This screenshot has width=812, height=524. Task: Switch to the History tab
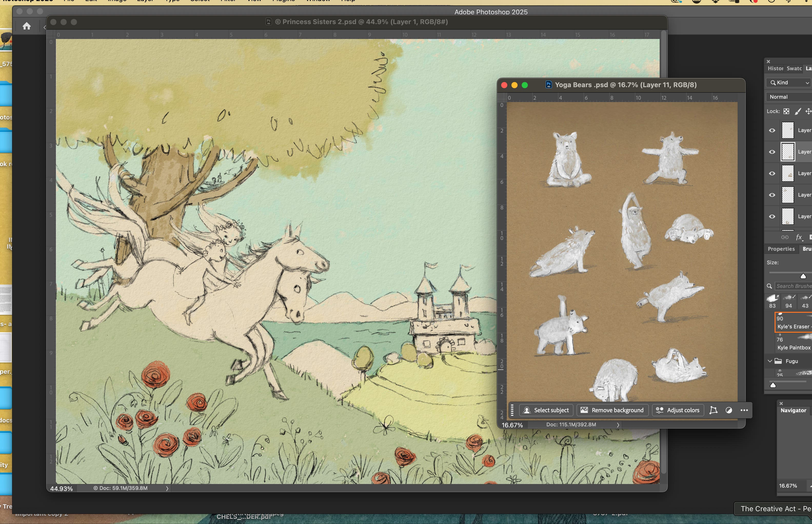(775, 68)
